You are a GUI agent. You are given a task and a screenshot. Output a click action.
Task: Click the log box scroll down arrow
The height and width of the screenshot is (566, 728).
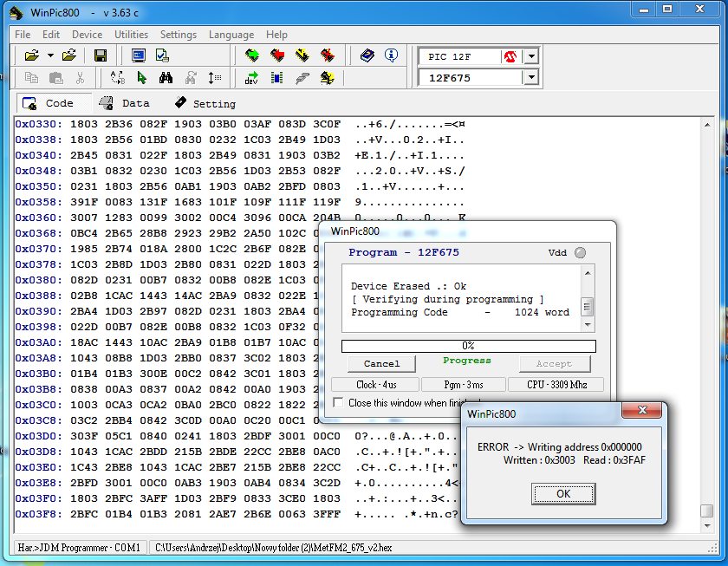click(588, 324)
